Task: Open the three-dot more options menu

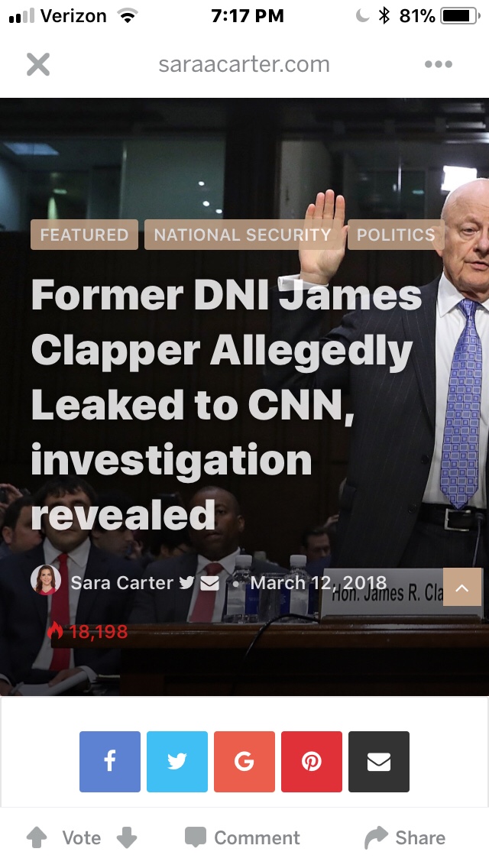Action: click(438, 64)
